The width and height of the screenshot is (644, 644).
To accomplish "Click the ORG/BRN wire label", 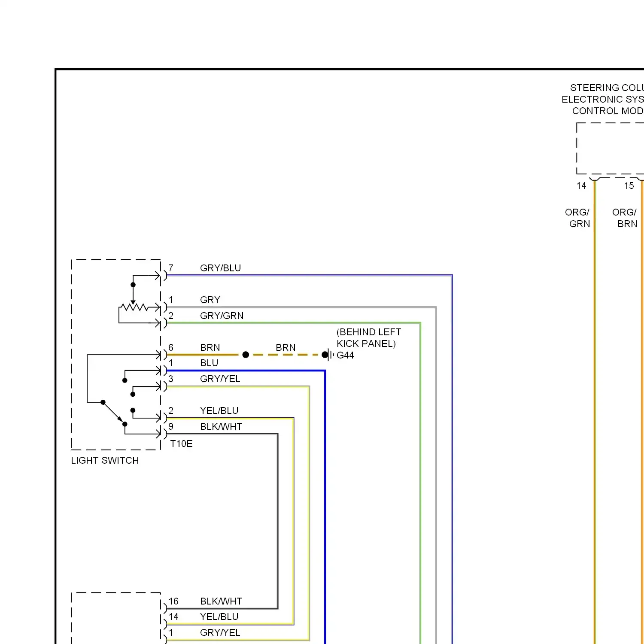I will pos(625,218).
